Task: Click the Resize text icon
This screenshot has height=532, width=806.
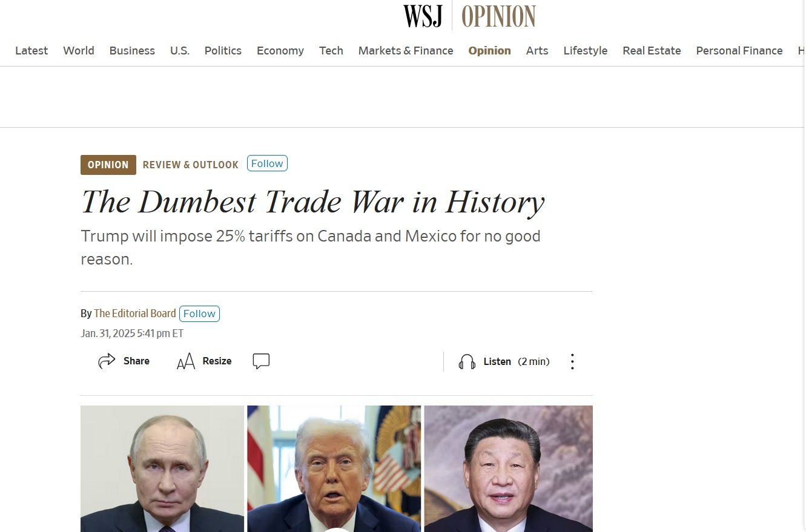Action: [186, 361]
